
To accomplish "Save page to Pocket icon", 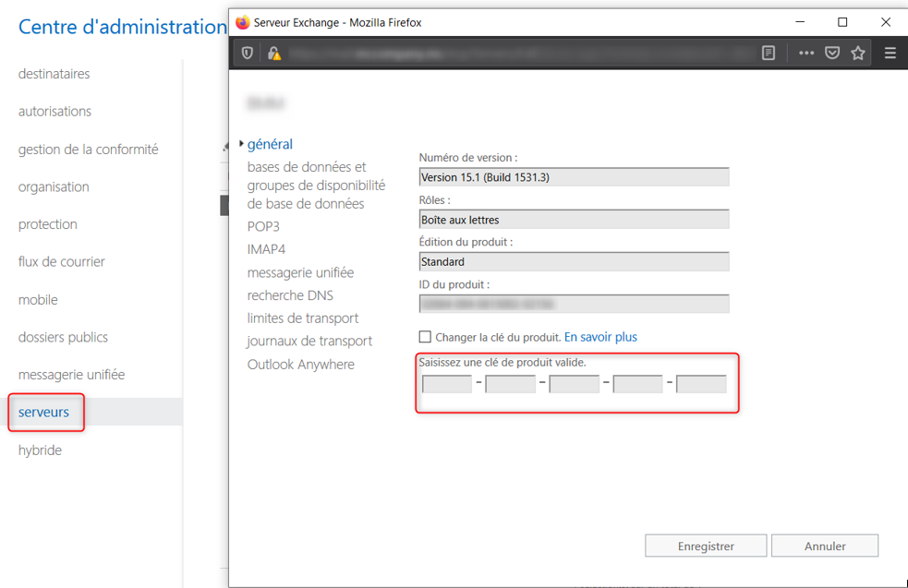I will click(832, 54).
